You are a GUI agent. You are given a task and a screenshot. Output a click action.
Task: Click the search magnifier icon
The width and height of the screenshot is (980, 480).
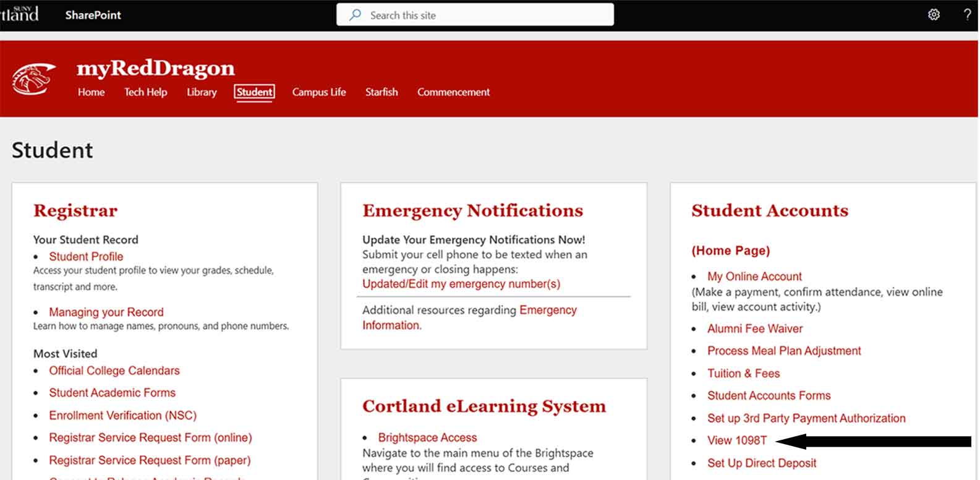(x=355, y=15)
